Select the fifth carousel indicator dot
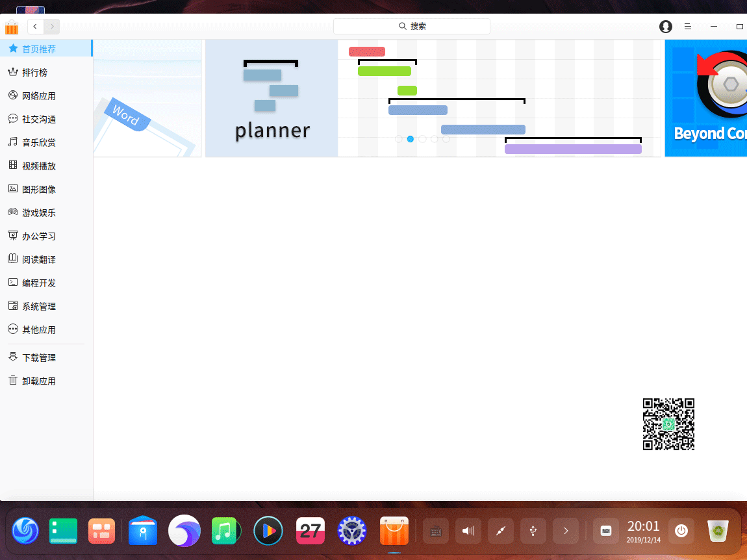747x560 pixels. coord(446,139)
